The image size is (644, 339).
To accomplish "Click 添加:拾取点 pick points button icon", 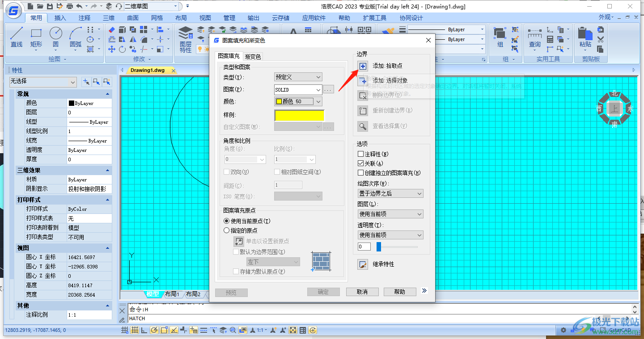I will click(x=363, y=66).
